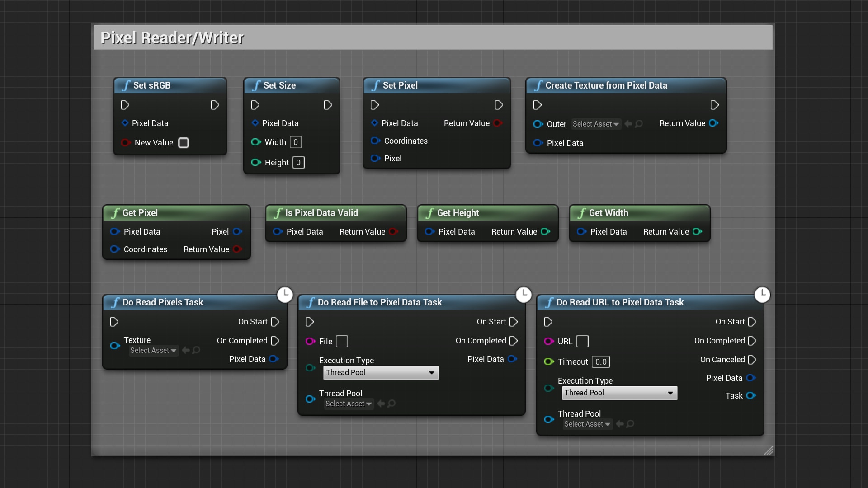Click the Select Asset field in Do Read Pixels Task
The image size is (868, 488).
(152, 350)
